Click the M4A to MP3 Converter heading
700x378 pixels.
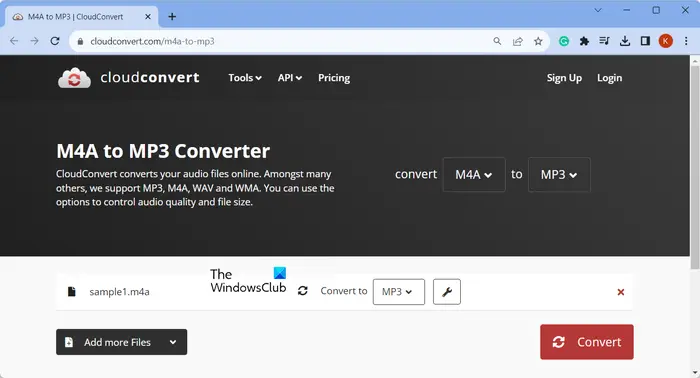tap(163, 151)
